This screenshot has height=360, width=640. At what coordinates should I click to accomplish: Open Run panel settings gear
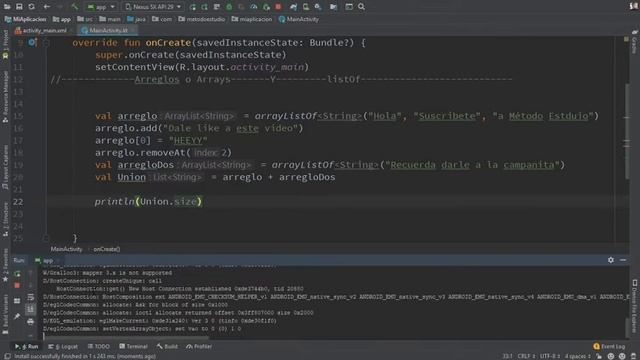[x=611, y=260]
